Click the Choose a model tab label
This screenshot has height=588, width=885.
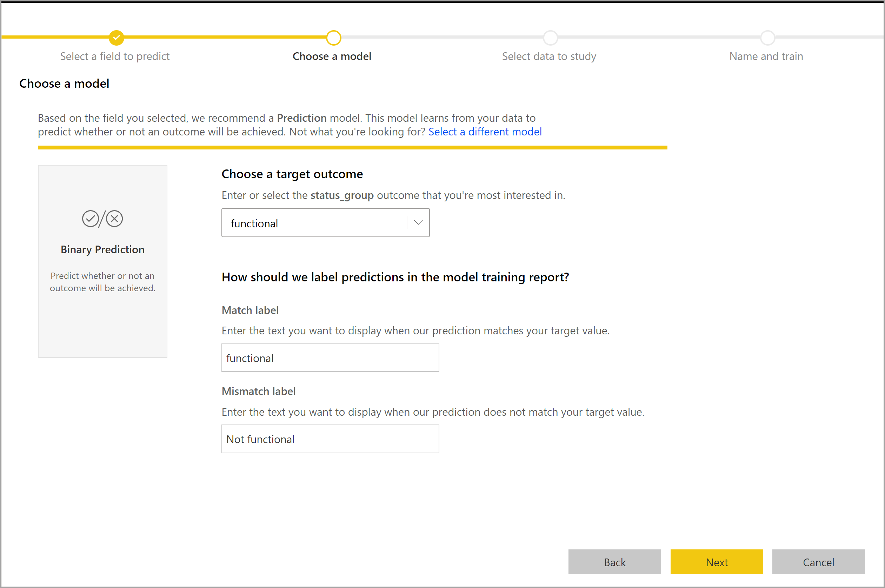[x=333, y=56]
